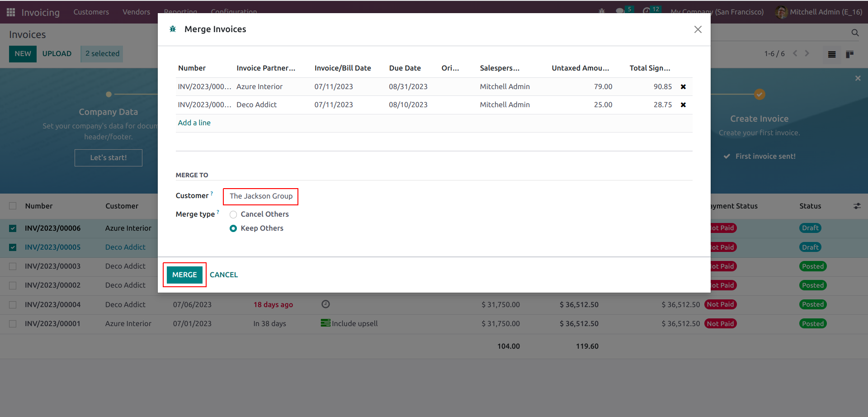This screenshot has height=417, width=868.
Task: Open the Customer dropdown field
Action: pyautogui.click(x=261, y=196)
